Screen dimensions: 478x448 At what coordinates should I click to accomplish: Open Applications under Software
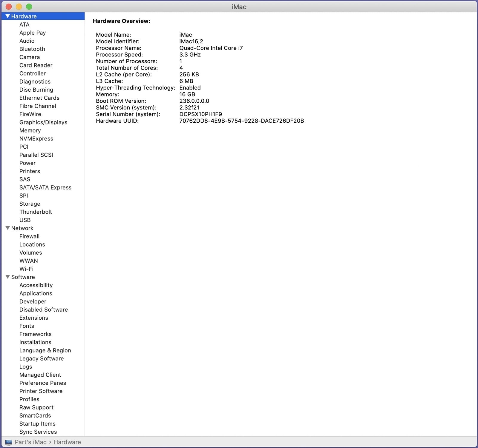pos(36,293)
